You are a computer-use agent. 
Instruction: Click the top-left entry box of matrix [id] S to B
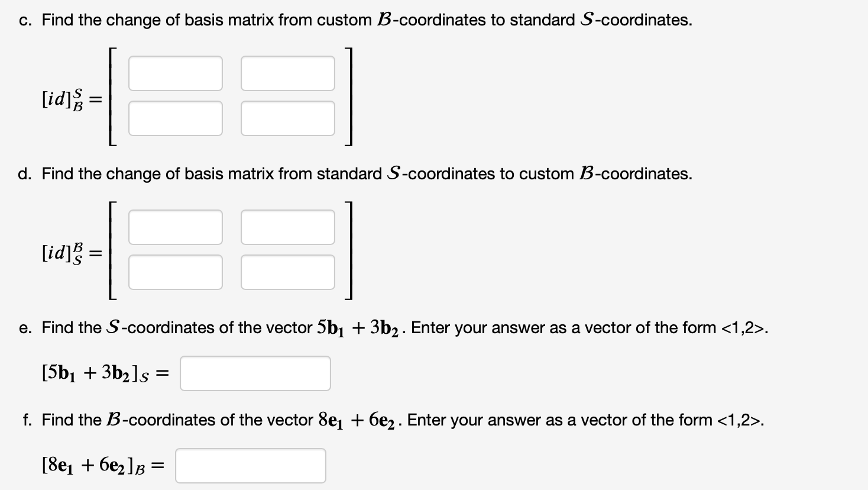(175, 227)
